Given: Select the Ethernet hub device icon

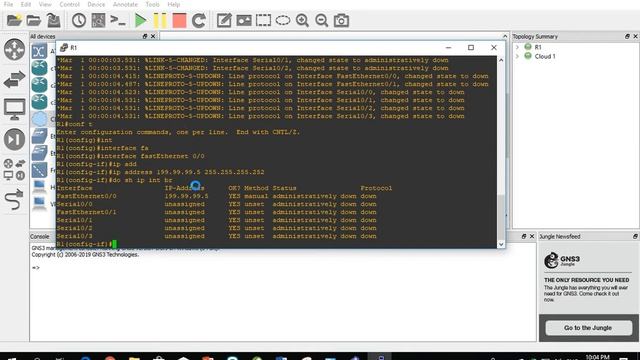Looking at the screenshot, I should [40, 136].
